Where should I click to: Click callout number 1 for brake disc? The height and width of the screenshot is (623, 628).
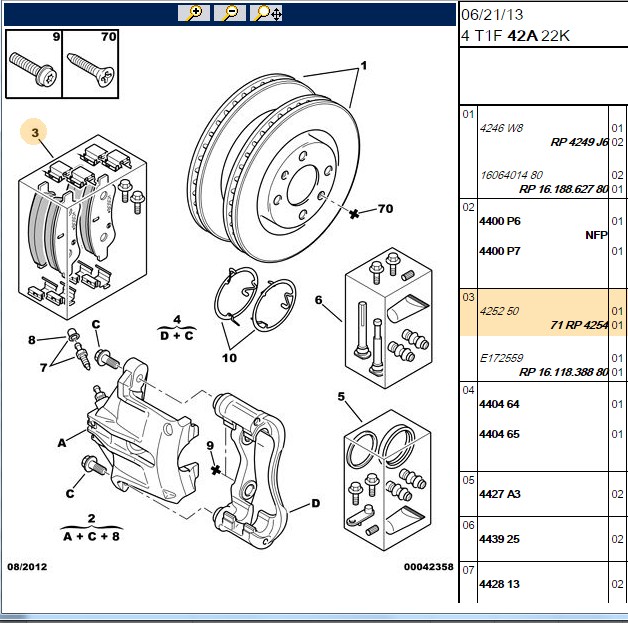tap(364, 65)
